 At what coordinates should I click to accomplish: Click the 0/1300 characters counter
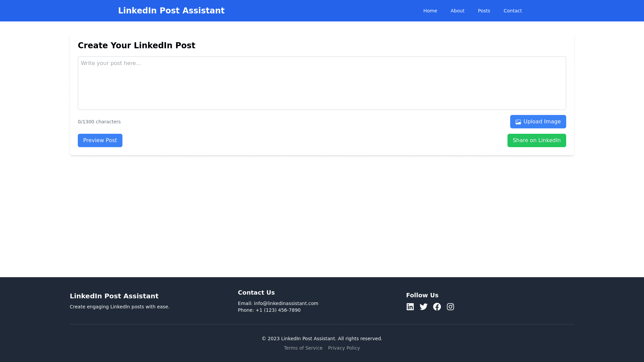(99, 122)
